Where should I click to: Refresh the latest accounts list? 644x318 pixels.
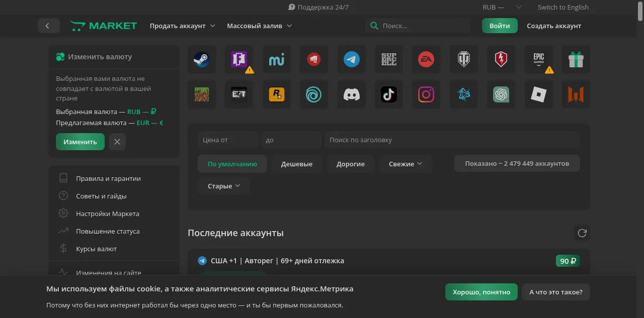pos(582,233)
